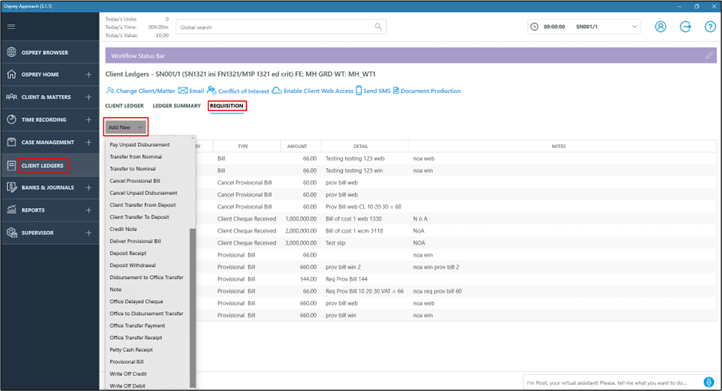Screen dimensions: 722x391
Task: Click the dropdown list scrollbar thumb
Action: pyautogui.click(x=192, y=308)
